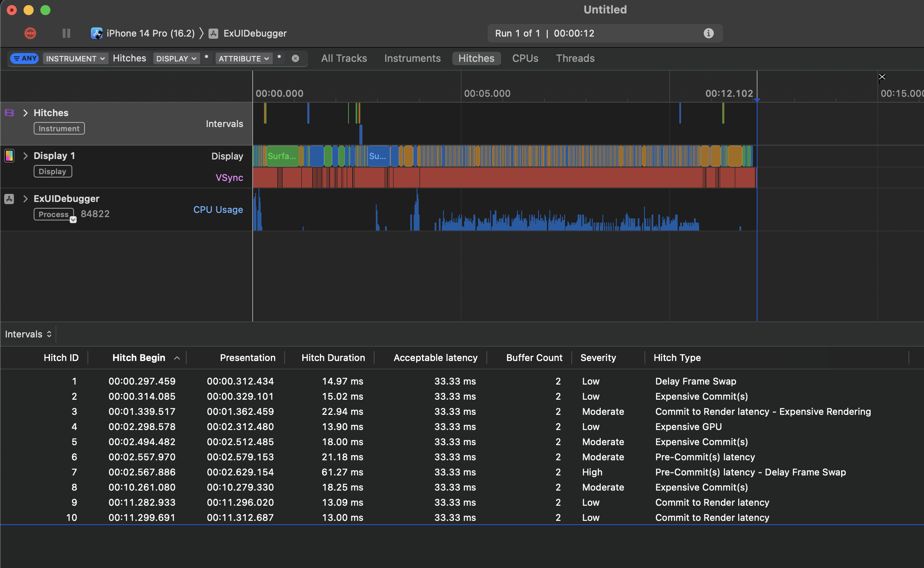924x568 pixels.
Task: Switch to the CPUs tab
Action: pyautogui.click(x=525, y=58)
